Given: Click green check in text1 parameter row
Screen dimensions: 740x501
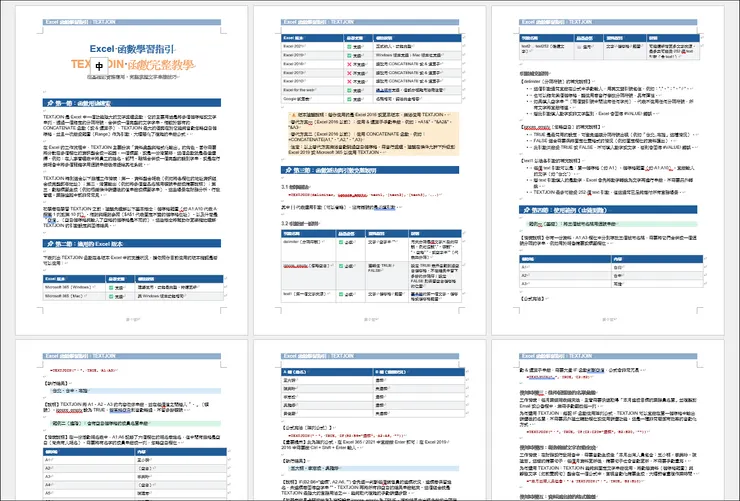Looking at the screenshot, I should click(x=341, y=294).
